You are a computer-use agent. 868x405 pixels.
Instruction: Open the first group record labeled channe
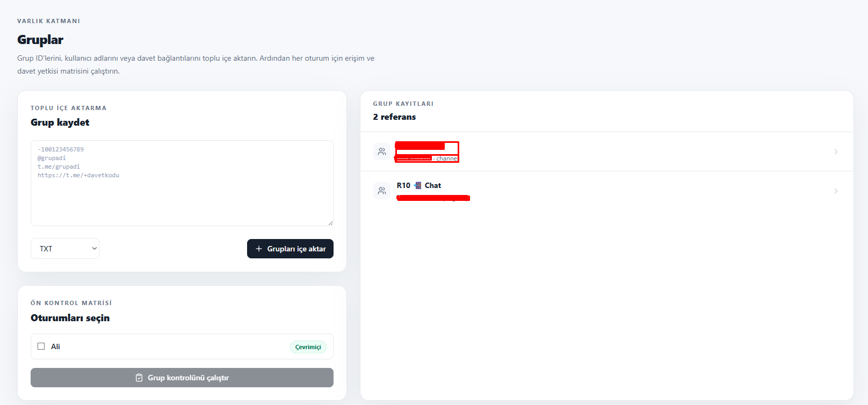tap(607, 151)
